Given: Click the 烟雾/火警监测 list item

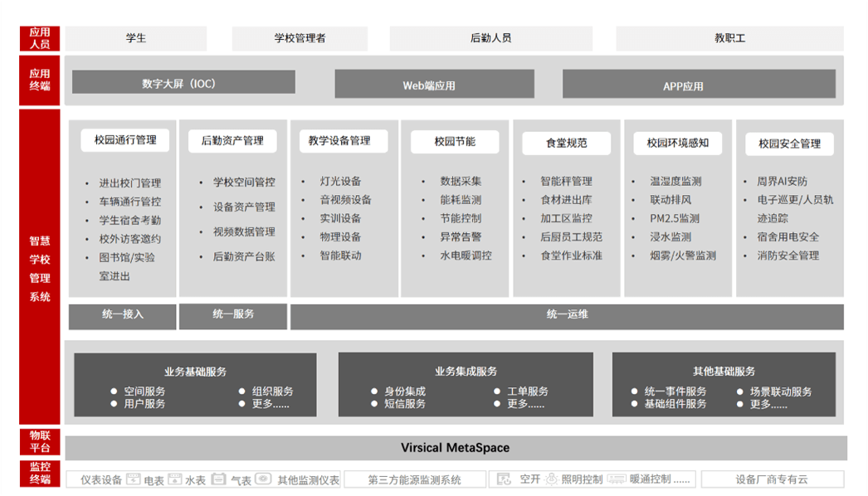Looking at the screenshot, I should click(683, 255).
